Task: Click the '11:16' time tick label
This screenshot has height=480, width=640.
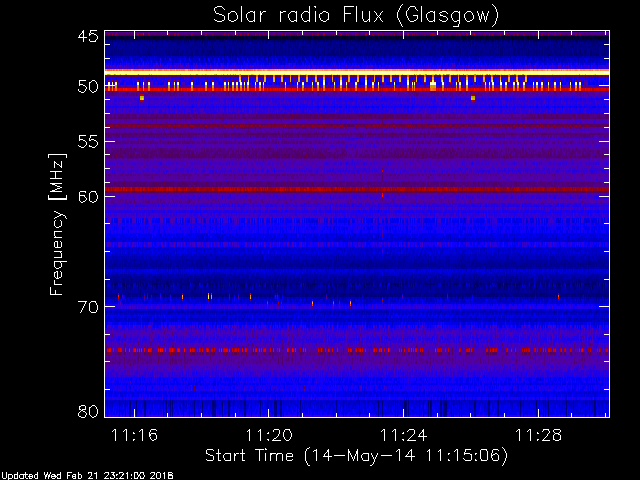Action: 134,435
